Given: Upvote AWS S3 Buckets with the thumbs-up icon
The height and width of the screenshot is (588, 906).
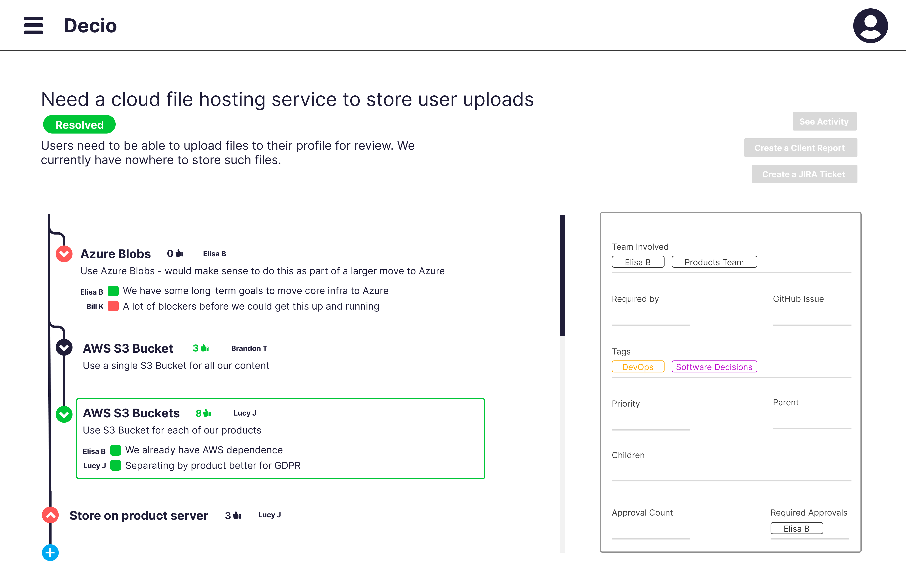Looking at the screenshot, I should 207,413.
